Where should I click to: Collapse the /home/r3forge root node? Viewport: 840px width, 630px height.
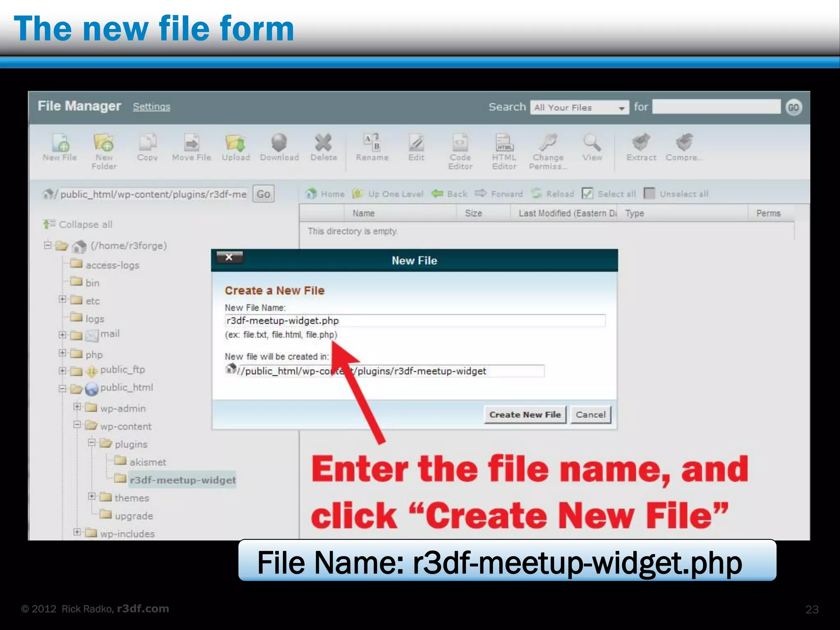coord(48,245)
